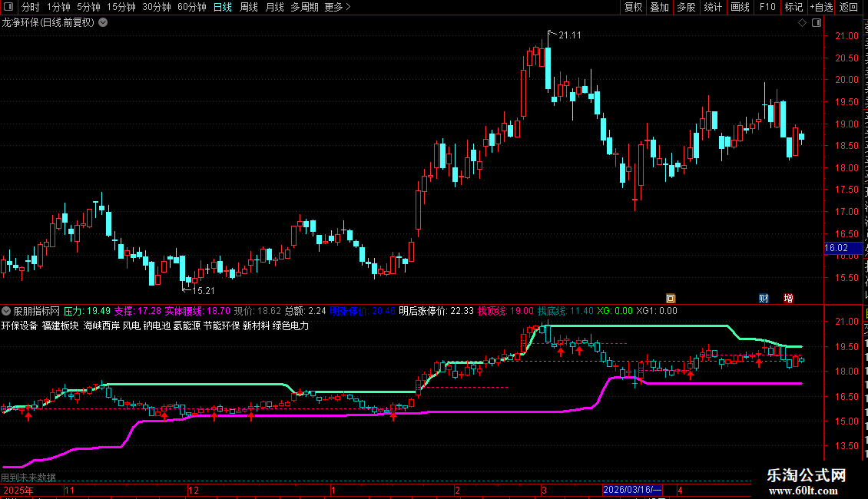Select the 15分钟 period
The image size is (868, 499).
121,7
